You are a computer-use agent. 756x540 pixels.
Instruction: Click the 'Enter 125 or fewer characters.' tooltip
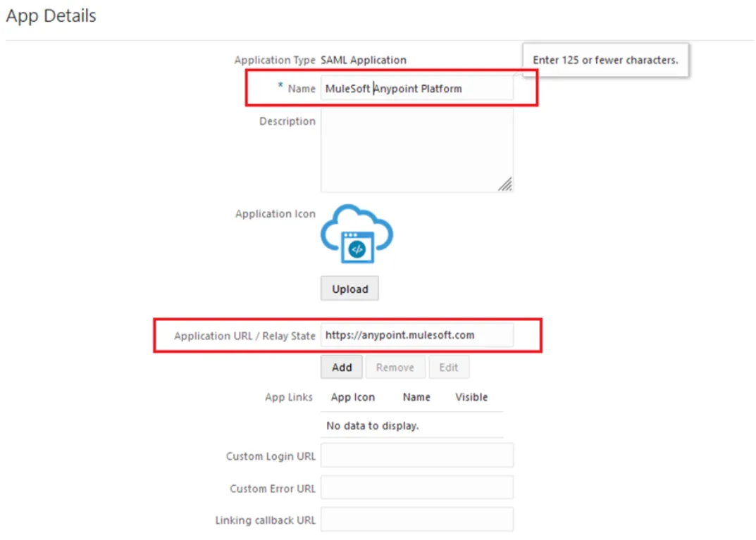pyautogui.click(x=605, y=60)
